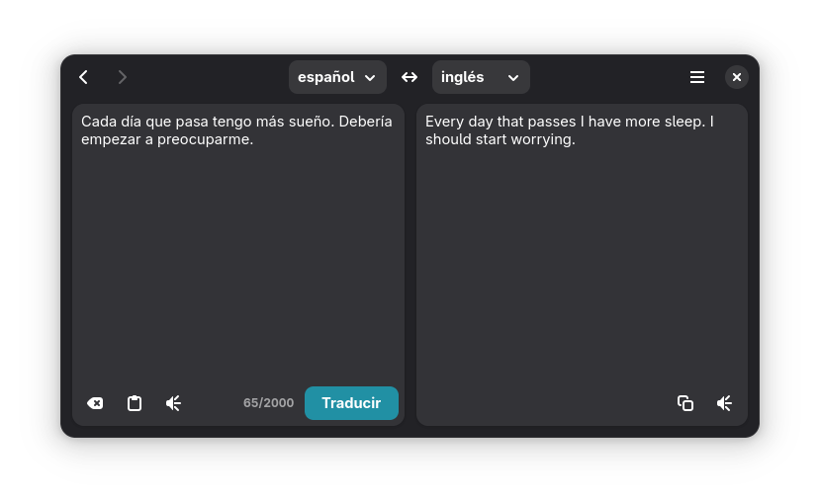
Task: Click the chevron beside inglés
Action: (x=513, y=78)
